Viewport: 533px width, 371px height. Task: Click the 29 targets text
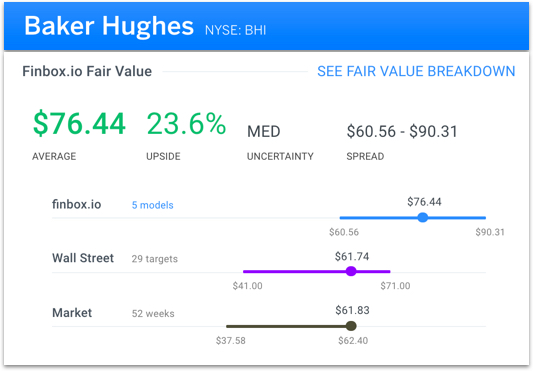click(155, 259)
